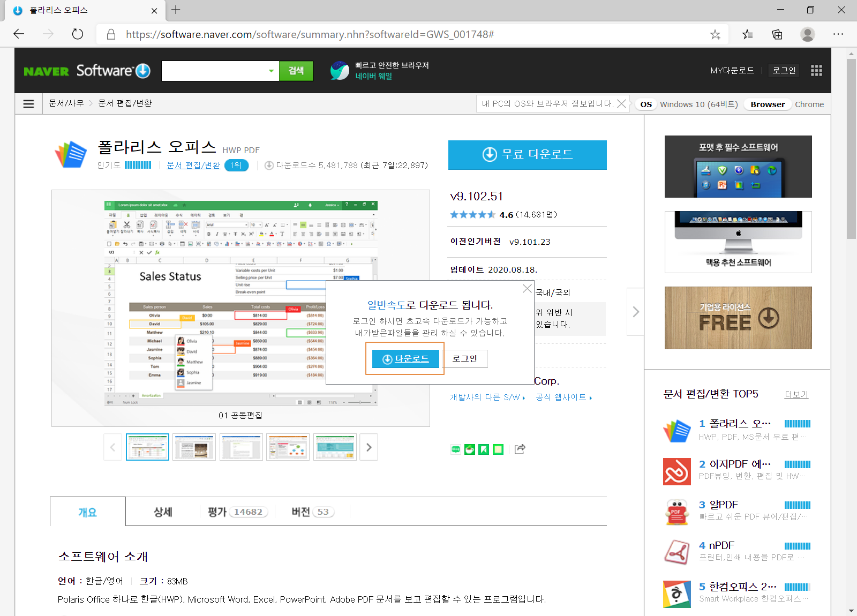This screenshot has width=857, height=616.
Task: Open the 문서 편집/변환 category link under the title
Action: point(193,166)
